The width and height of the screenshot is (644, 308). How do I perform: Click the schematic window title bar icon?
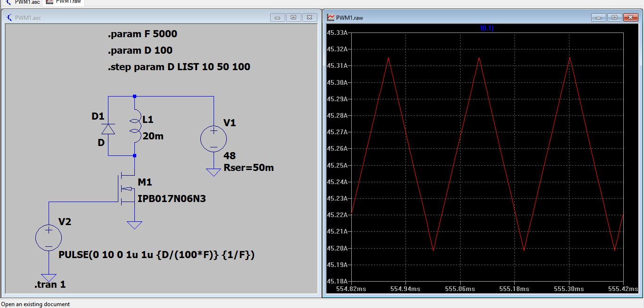pyautogui.click(x=9, y=18)
